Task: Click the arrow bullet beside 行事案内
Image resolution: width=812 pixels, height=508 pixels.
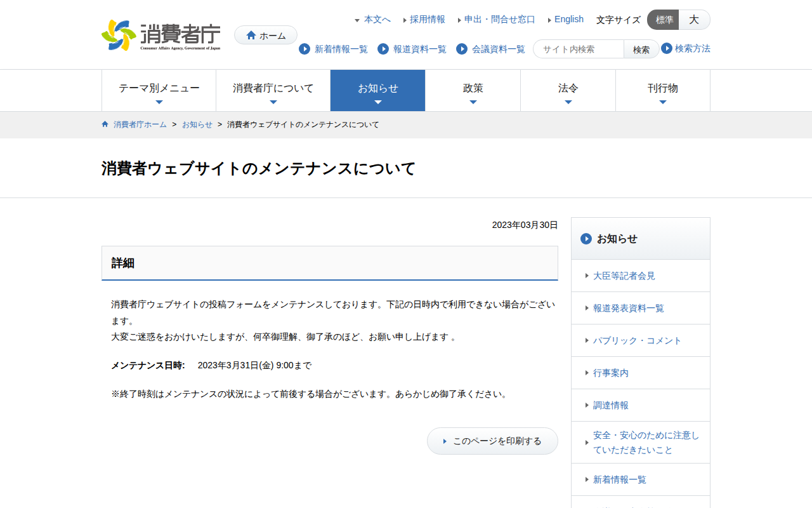Action: 587,373
